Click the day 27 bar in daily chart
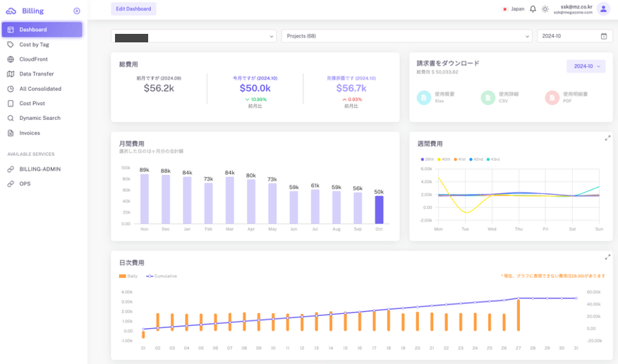 519,315
